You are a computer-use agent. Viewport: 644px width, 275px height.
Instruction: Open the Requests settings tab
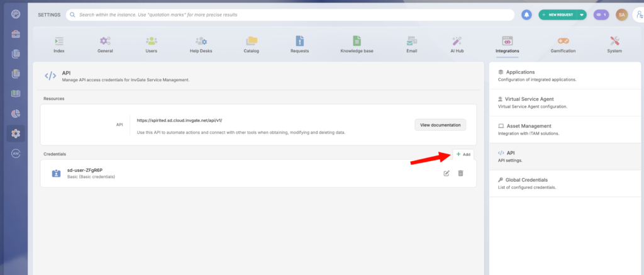coord(299,45)
